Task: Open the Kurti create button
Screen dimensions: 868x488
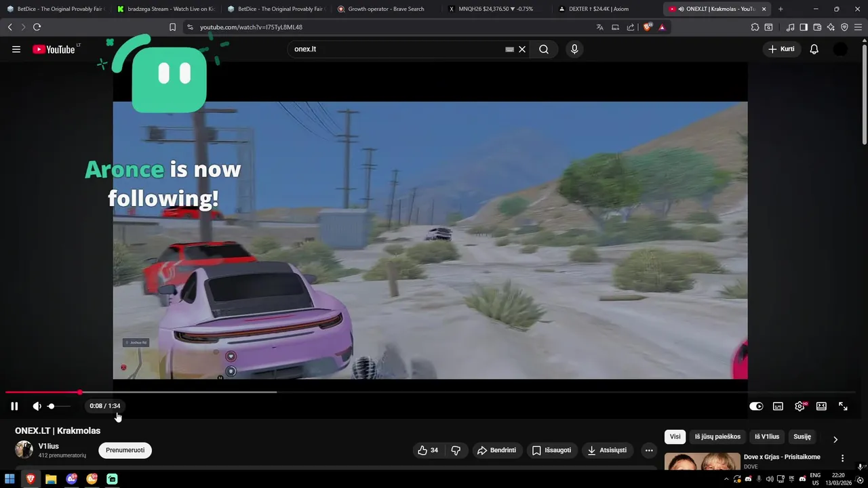Action: [781, 49]
